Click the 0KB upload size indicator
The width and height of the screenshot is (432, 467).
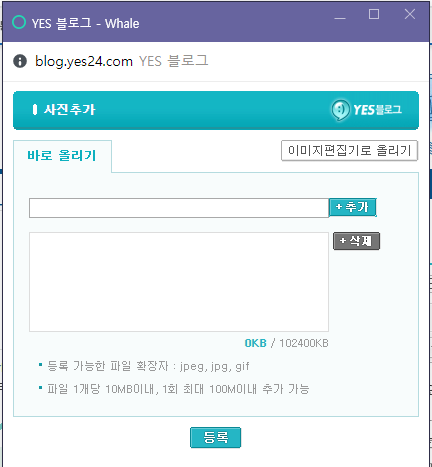coord(256,343)
